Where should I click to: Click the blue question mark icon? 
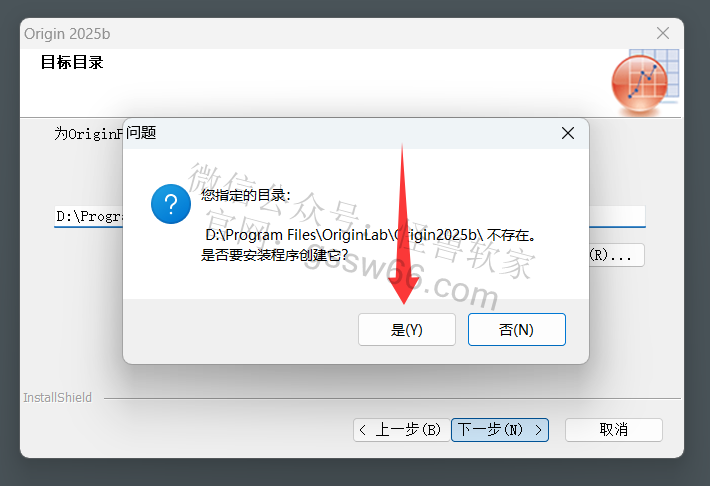(x=171, y=204)
